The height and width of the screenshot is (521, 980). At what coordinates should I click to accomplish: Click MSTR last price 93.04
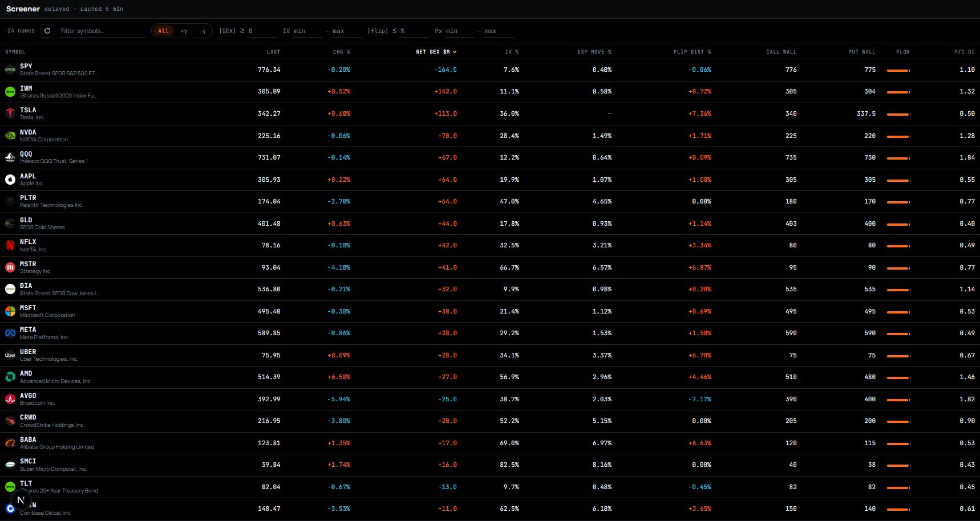point(271,267)
